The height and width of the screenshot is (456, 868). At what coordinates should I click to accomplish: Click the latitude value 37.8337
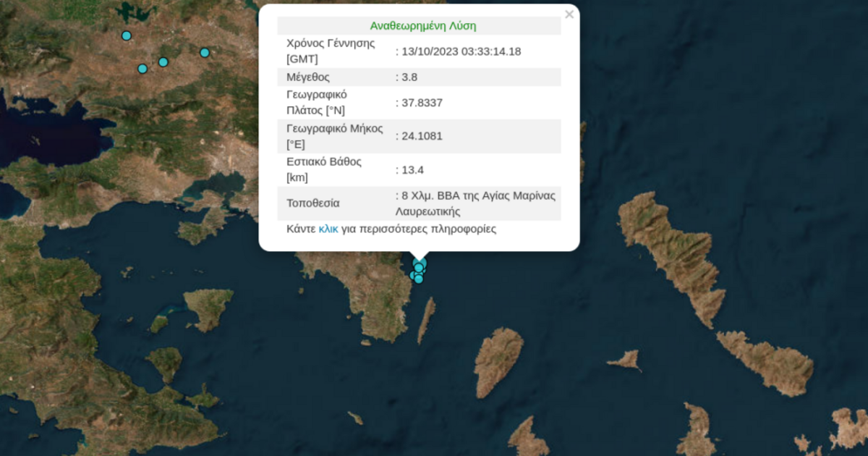coord(422,103)
